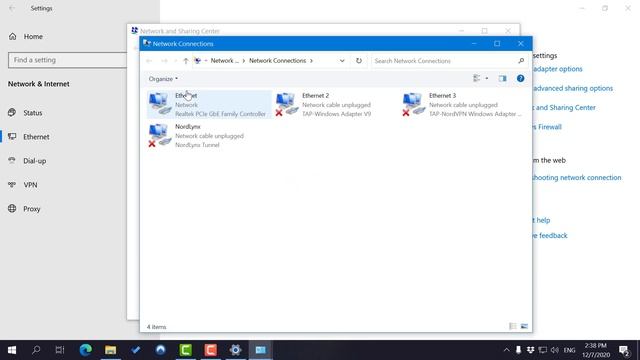Open Change advanced sharing options link

(x=573, y=88)
